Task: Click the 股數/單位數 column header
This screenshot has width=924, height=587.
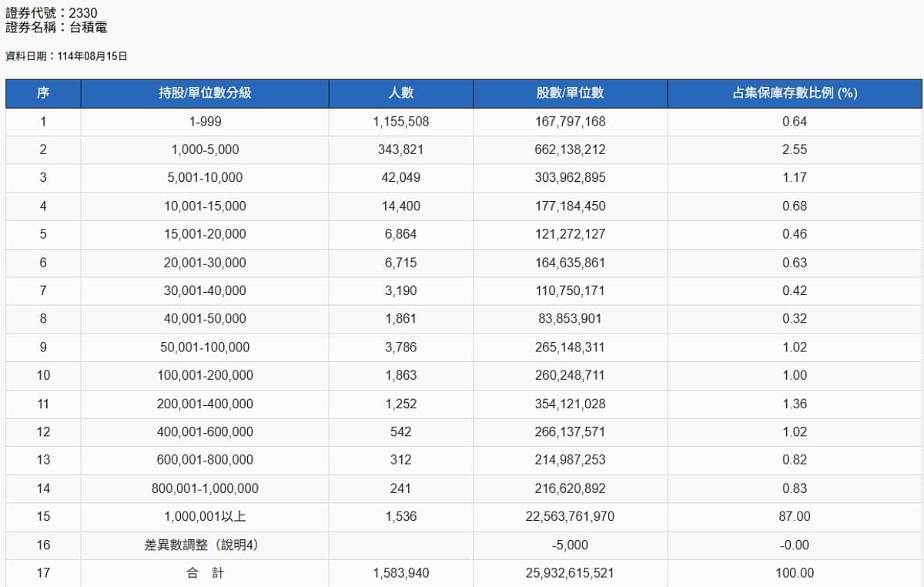Action: pos(570,93)
